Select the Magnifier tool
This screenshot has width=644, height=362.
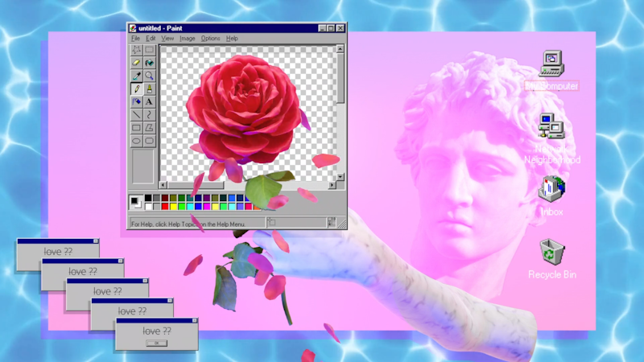(150, 76)
